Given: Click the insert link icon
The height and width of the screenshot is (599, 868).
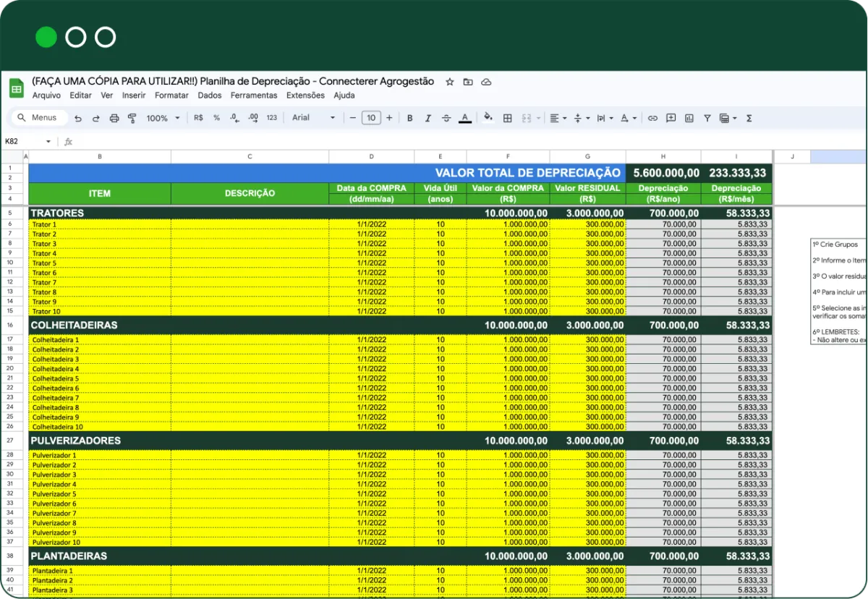Looking at the screenshot, I should click(x=652, y=118).
